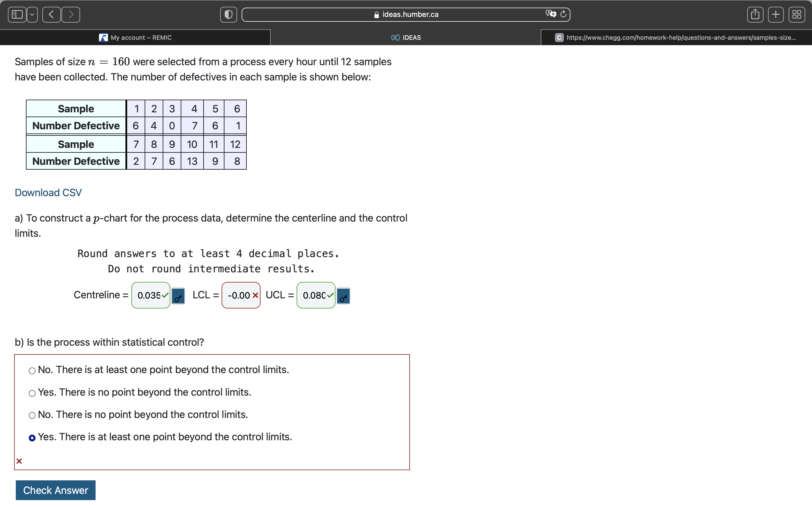Click the second 'Sample' row header
This screenshot has width=812, height=508.
76,144
